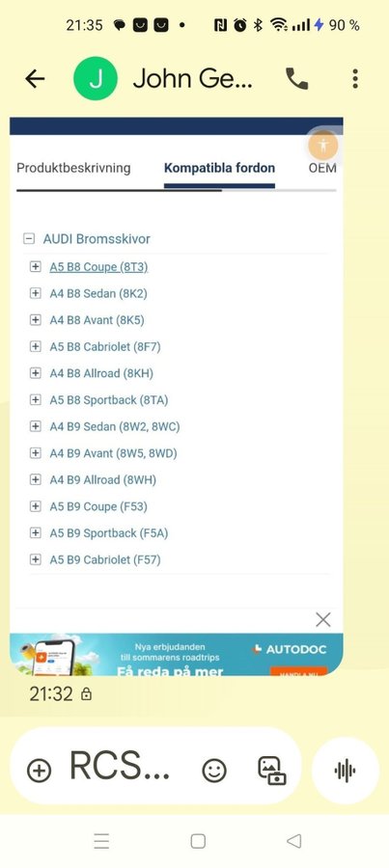Screen dimensions: 389x868
Task: Tap the RCS message input field
Action: pyautogui.click(x=119, y=767)
